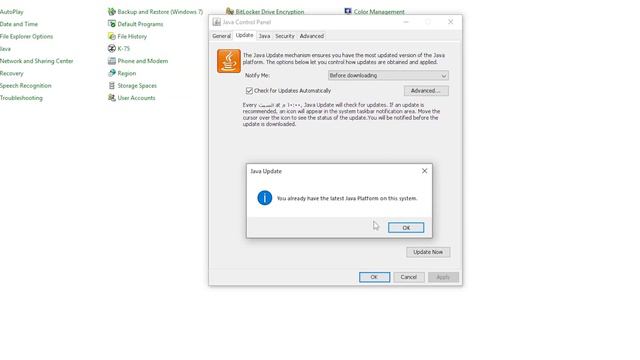
Task: Click the Phone and Modem text link
Action: pyautogui.click(x=142, y=61)
